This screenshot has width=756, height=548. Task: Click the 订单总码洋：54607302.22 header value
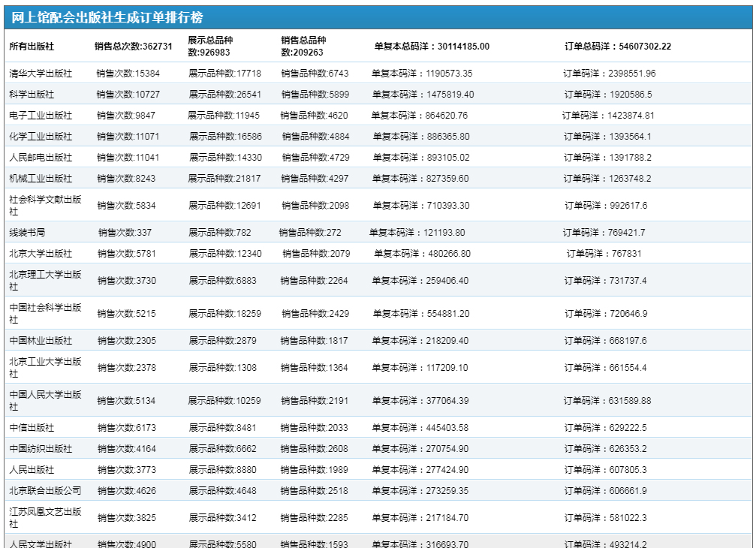pos(618,47)
